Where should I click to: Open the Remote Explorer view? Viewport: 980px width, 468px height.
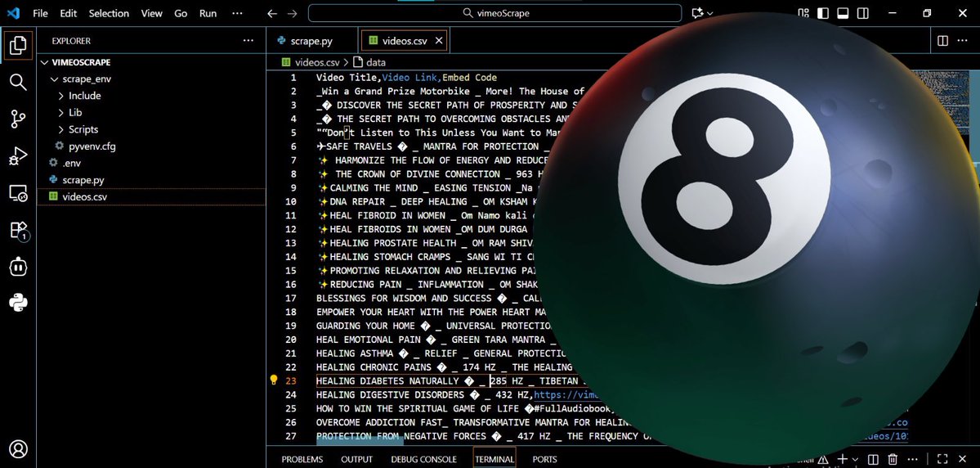tap(18, 193)
